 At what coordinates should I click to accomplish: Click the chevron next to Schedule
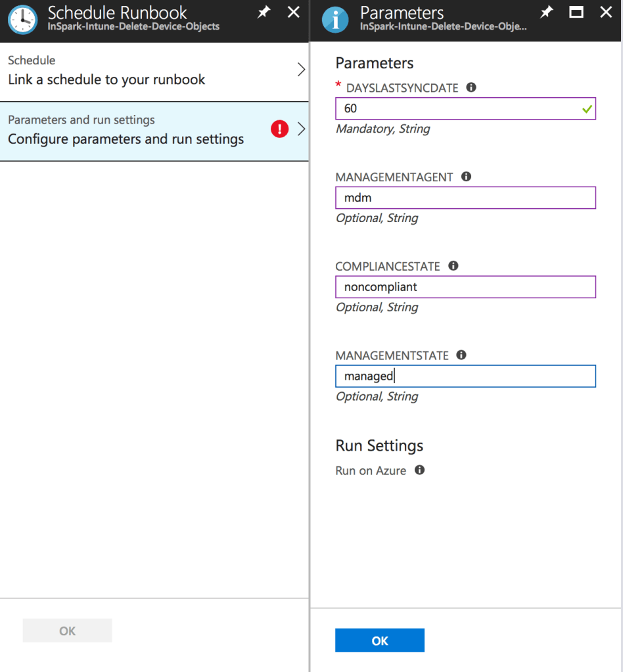tap(301, 69)
